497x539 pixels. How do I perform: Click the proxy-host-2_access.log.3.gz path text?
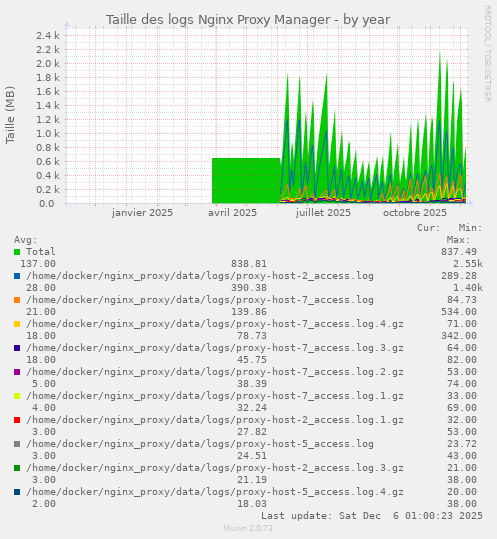click(215, 468)
